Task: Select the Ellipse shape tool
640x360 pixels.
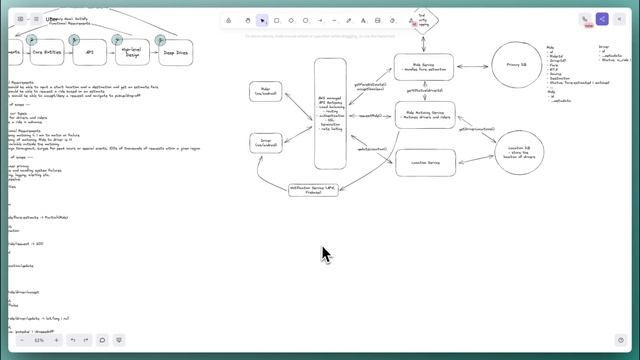Action: click(x=305, y=20)
